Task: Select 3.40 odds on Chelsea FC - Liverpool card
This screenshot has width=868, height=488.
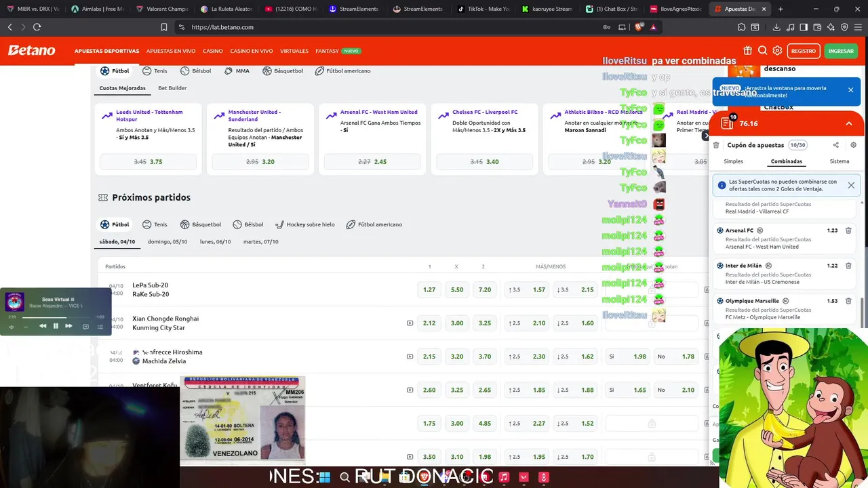Action: [x=485, y=162]
